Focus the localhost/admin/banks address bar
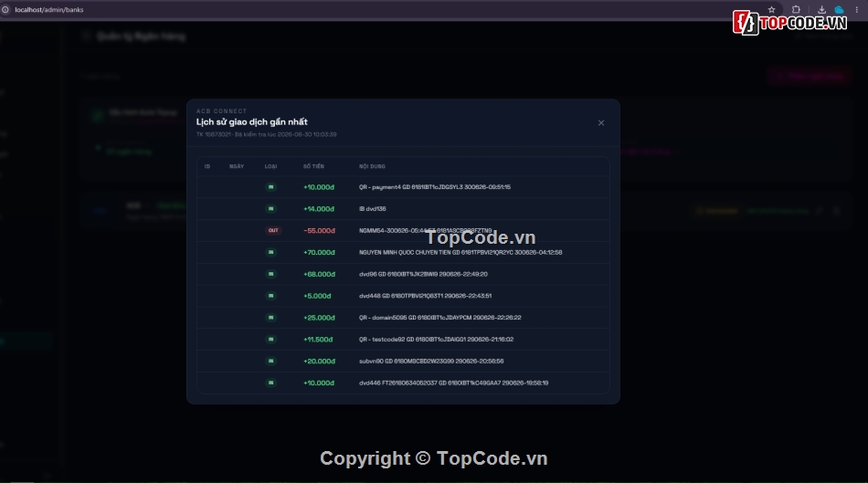This screenshot has width=868, height=483. (49, 9)
